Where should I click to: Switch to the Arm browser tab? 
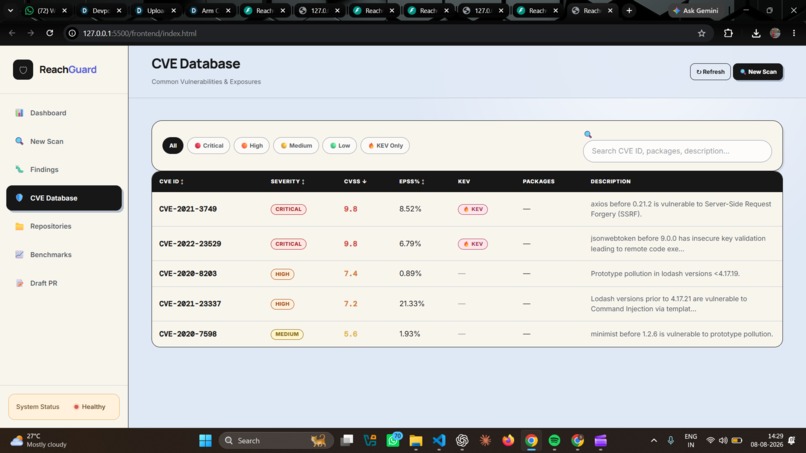click(x=210, y=10)
